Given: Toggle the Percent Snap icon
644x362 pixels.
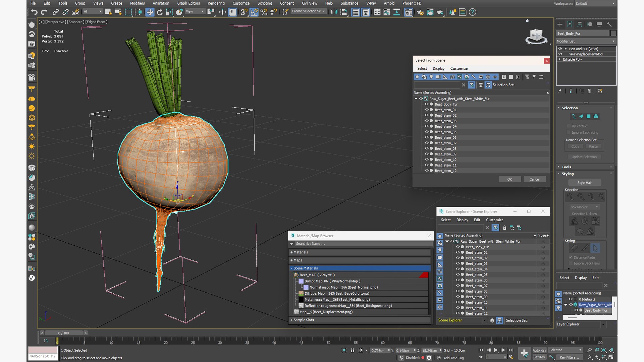Looking at the screenshot, I should (x=264, y=12).
